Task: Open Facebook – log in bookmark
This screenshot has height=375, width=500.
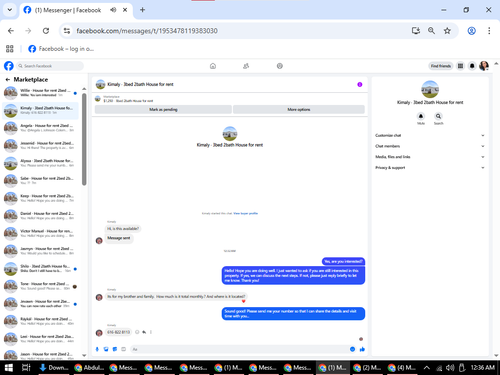Action: [61, 49]
